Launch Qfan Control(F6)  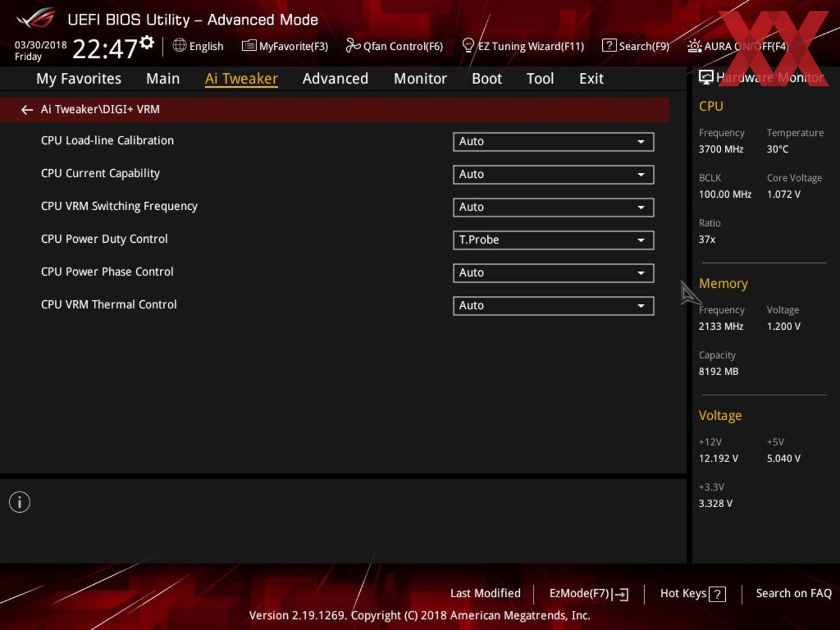click(403, 46)
